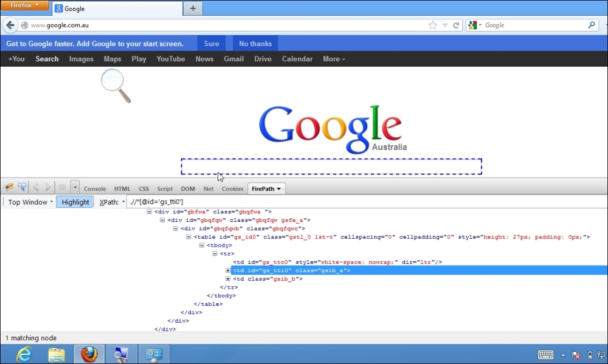Click the Sure button in the Google banner

[x=212, y=43]
